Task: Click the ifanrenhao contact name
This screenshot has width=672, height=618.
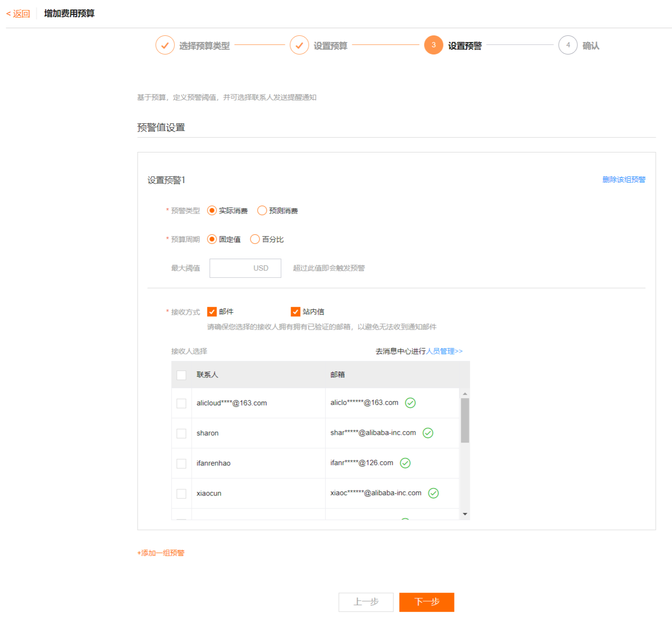Action: [x=213, y=464]
